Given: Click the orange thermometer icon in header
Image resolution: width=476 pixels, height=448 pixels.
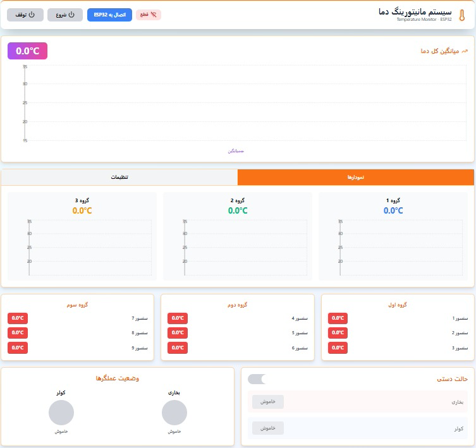Looking at the screenshot, I should click(461, 15).
